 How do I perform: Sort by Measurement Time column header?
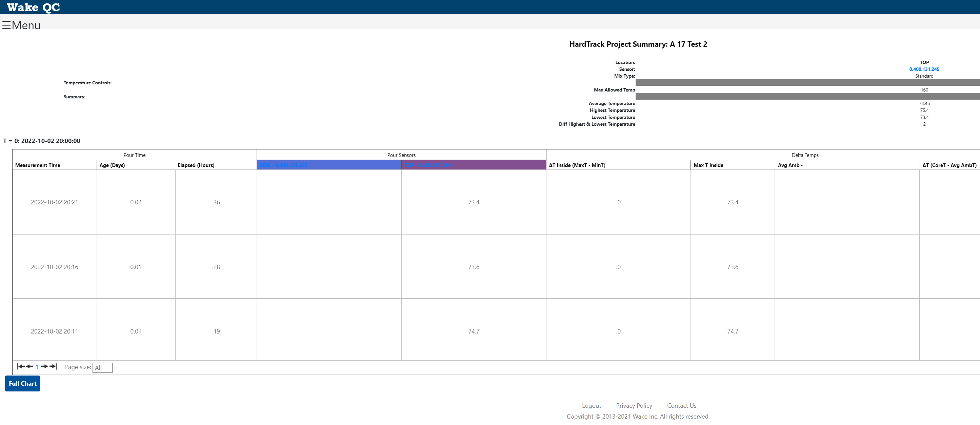coord(38,165)
